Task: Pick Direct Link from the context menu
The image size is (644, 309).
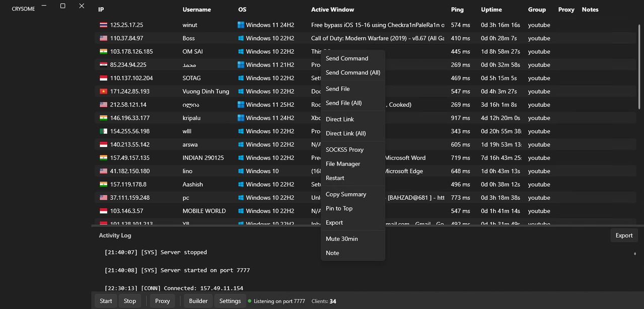Action: [x=353, y=119]
